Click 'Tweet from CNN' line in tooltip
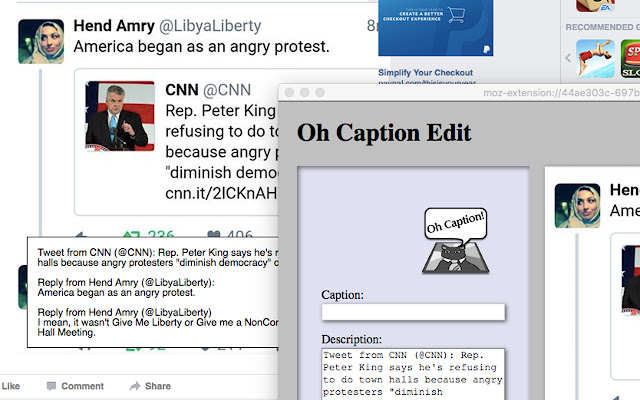Viewport: 640px width, 400px height. pos(158,252)
